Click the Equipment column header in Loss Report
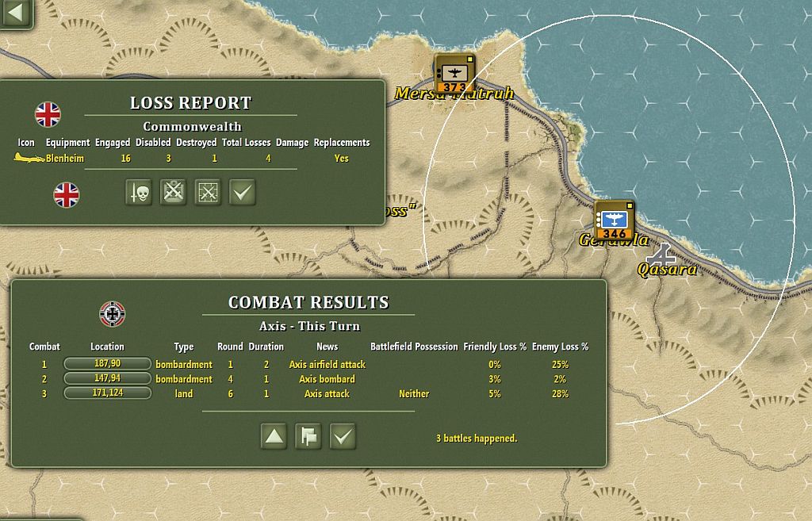This screenshot has width=812, height=521. [x=68, y=143]
